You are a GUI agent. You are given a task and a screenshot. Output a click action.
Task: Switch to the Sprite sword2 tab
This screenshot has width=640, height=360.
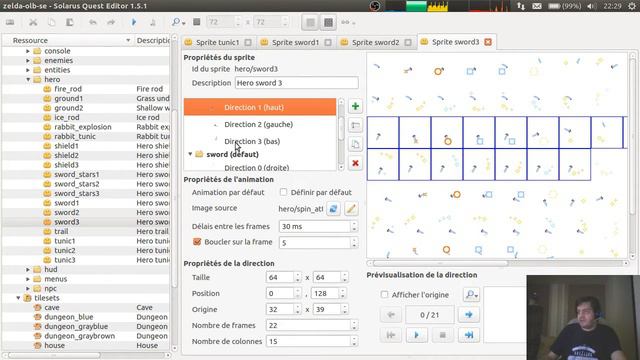coord(375,42)
